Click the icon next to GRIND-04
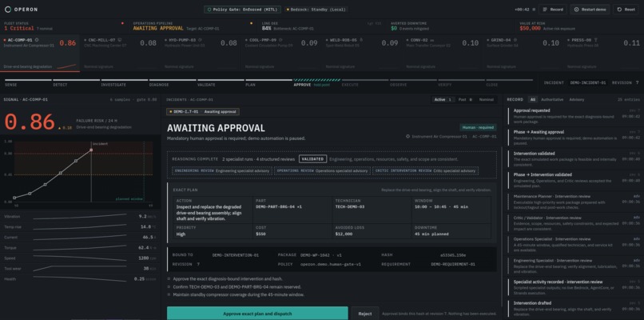Viewport: 644px width, 320px height. (515, 40)
